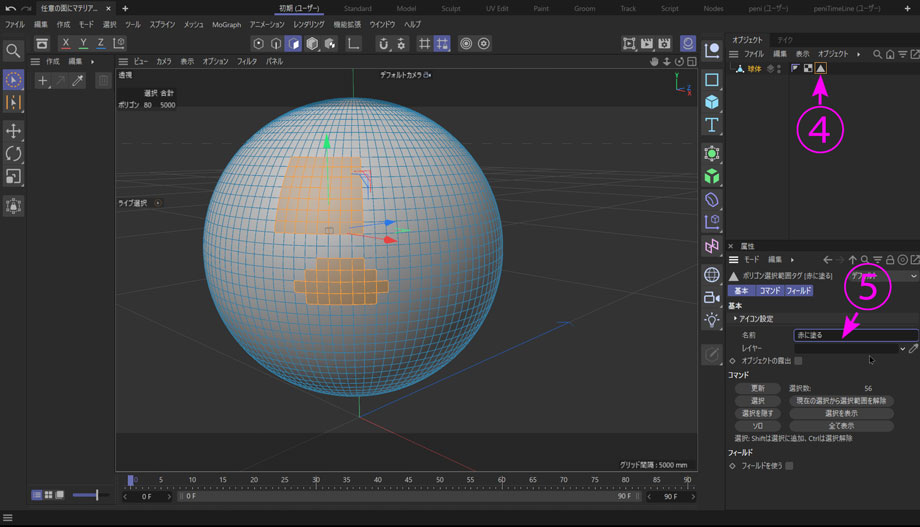Screen dimensions: 920x527
Task: Add a cube primitive from the side palette
Action: (x=712, y=102)
